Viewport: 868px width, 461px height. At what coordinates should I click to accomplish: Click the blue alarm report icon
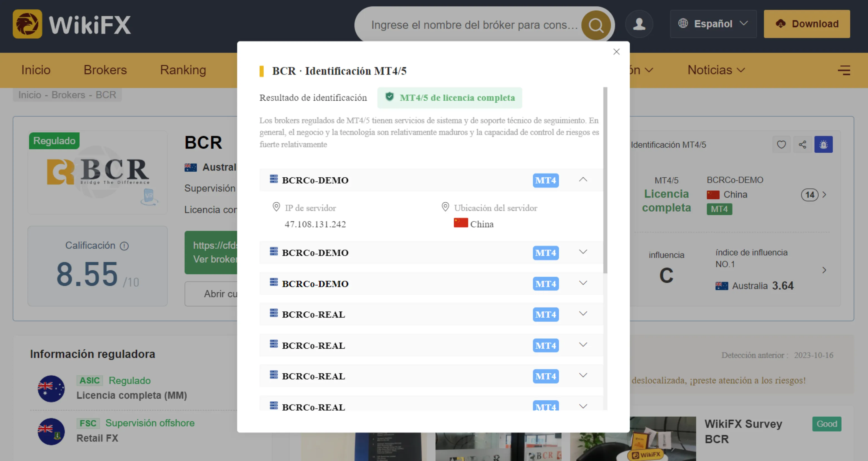(x=823, y=145)
